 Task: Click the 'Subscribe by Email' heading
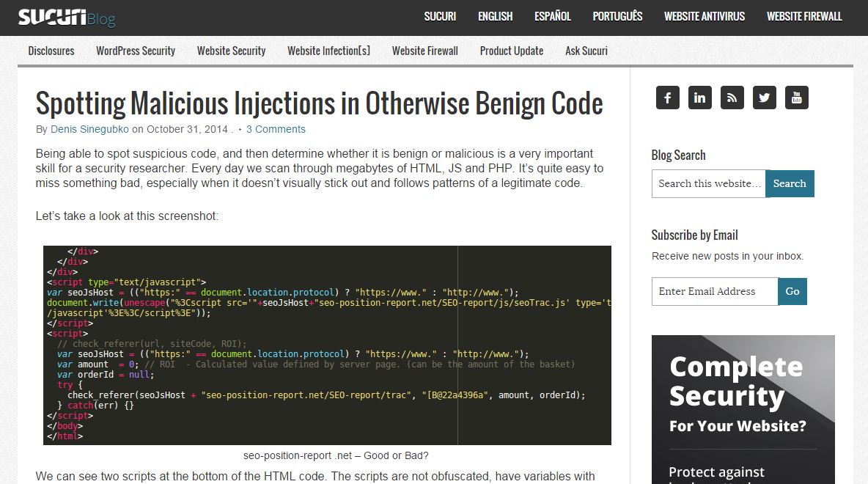click(694, 235)
